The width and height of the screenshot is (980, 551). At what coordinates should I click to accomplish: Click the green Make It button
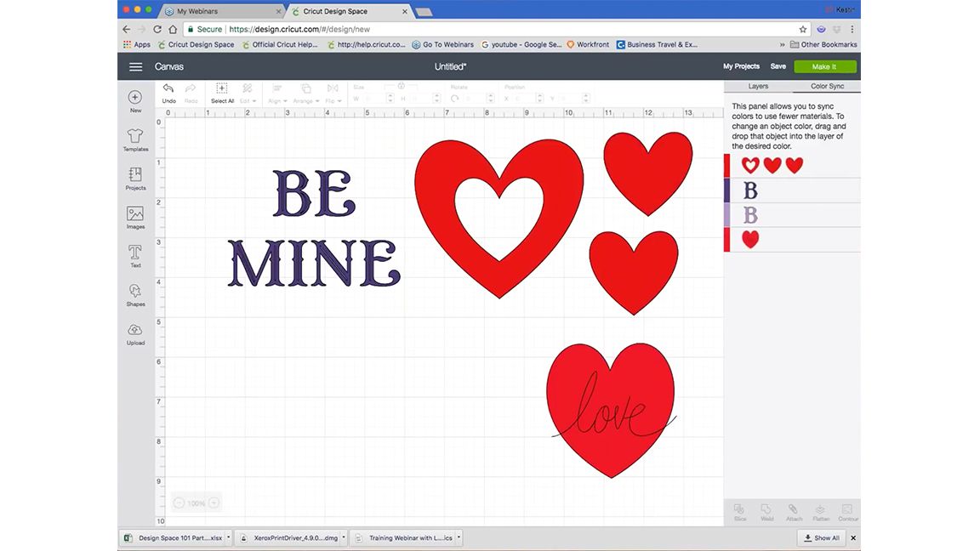(823, 65)
